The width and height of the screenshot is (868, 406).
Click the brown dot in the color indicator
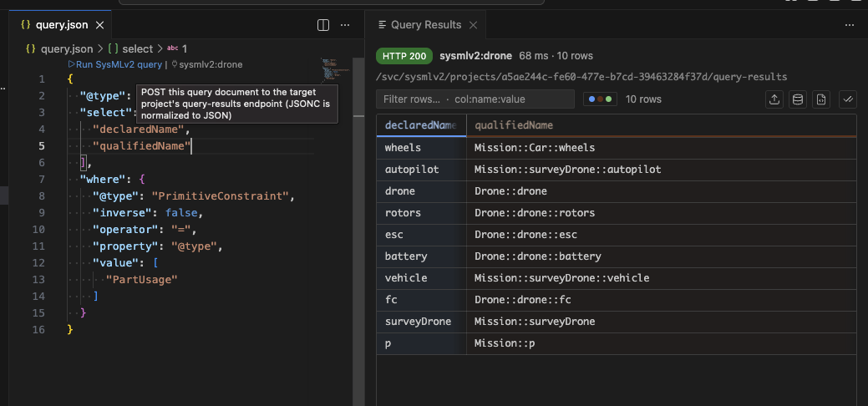pos(600,99)
